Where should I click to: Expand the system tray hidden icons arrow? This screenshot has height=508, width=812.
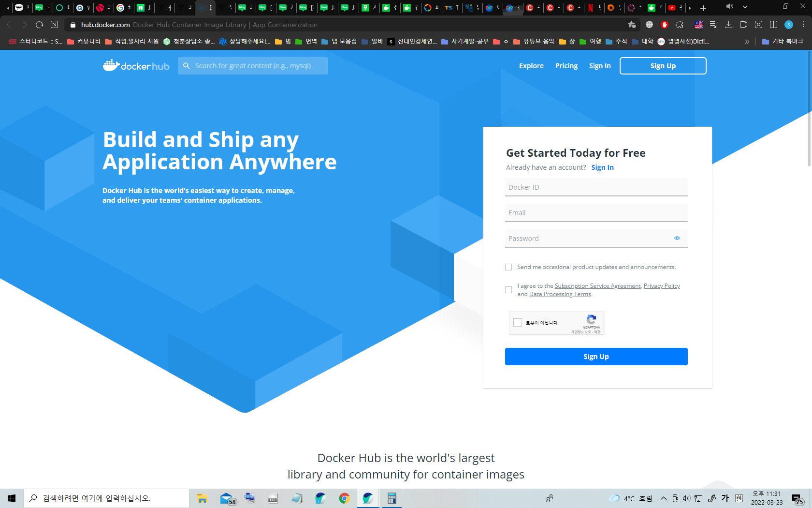(x=664, y=498)
